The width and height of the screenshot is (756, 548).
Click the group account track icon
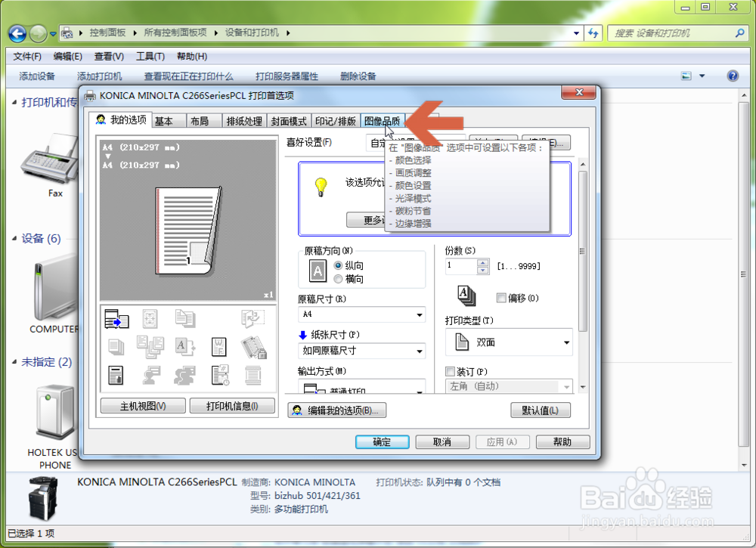coord(184,376)
